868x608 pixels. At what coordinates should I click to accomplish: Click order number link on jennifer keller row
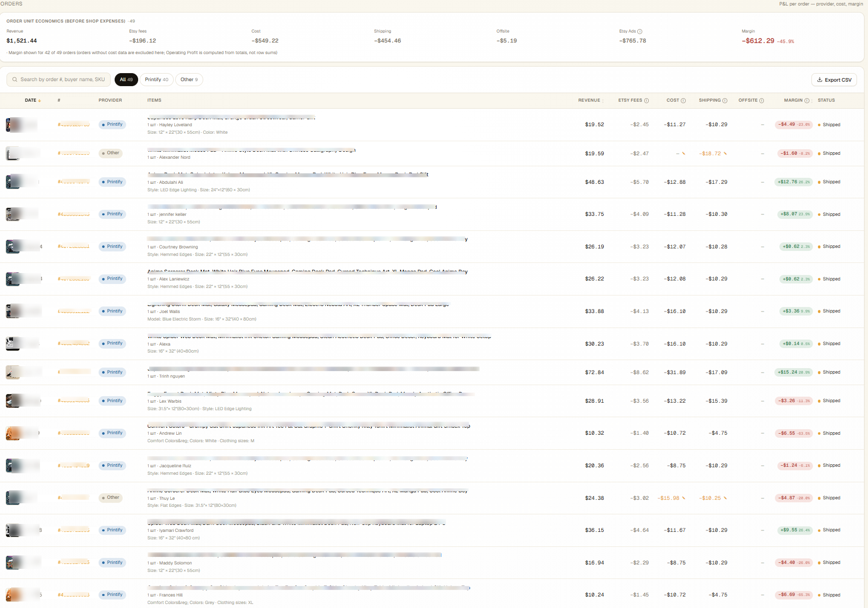click(x=74, y=214)
